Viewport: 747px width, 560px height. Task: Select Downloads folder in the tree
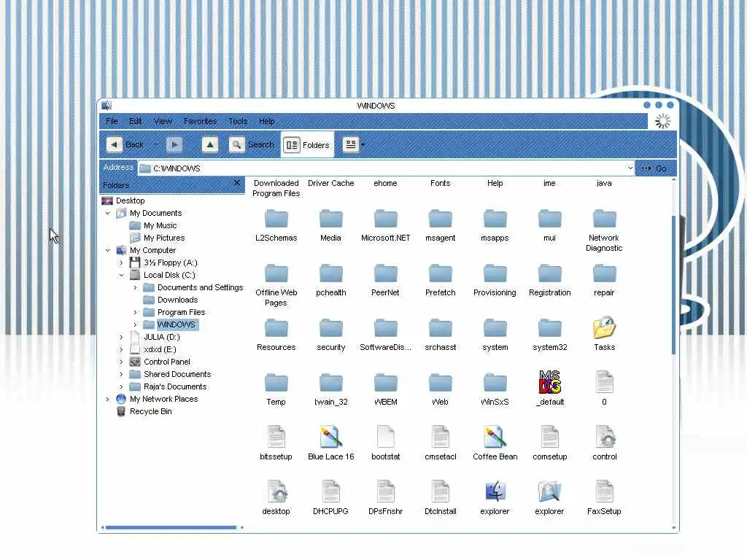point(177,300)
